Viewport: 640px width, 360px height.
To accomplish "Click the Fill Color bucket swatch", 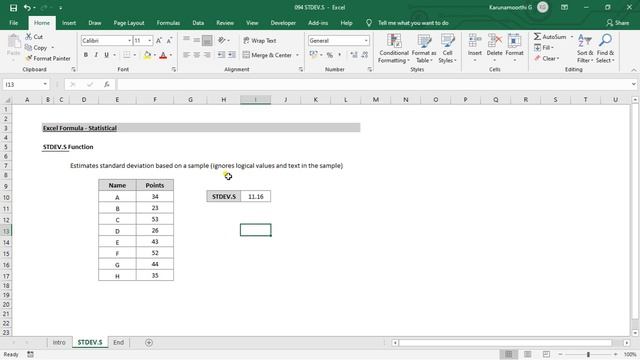I will [147, 55].
